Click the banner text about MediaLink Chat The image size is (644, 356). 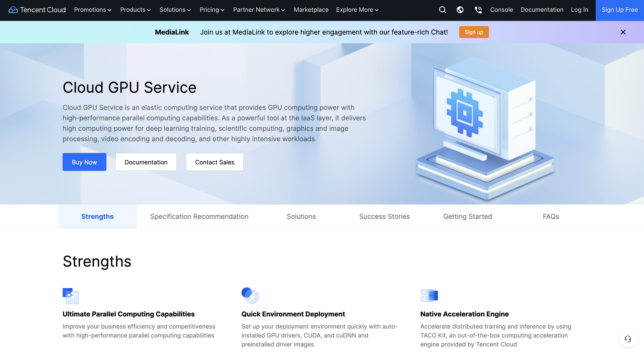(324, 32)
